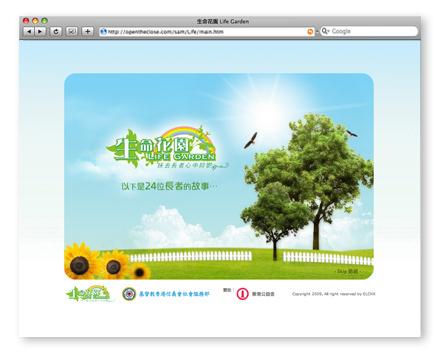Reload the page using the refresh button
The height and width of the screenshot is (363, 440).
click(56, 31)
